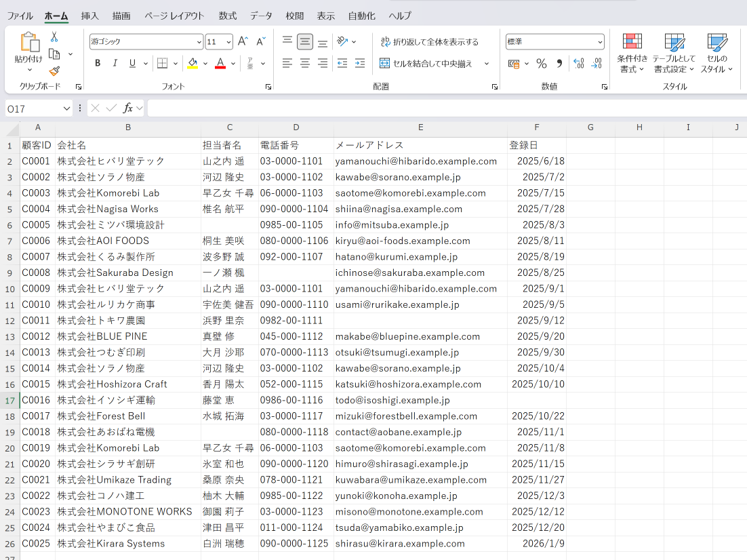Decrease font size with small A

[260, 41]
